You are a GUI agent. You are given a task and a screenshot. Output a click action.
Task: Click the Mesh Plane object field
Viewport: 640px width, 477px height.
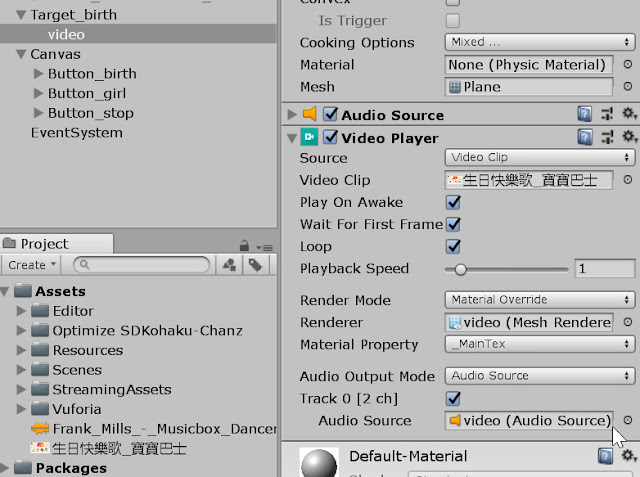tap(529, 87)
